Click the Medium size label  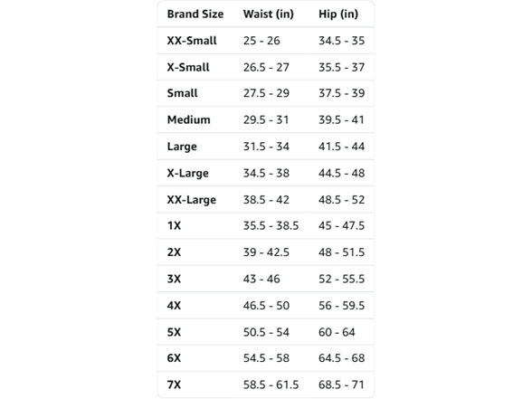[188, 119]
